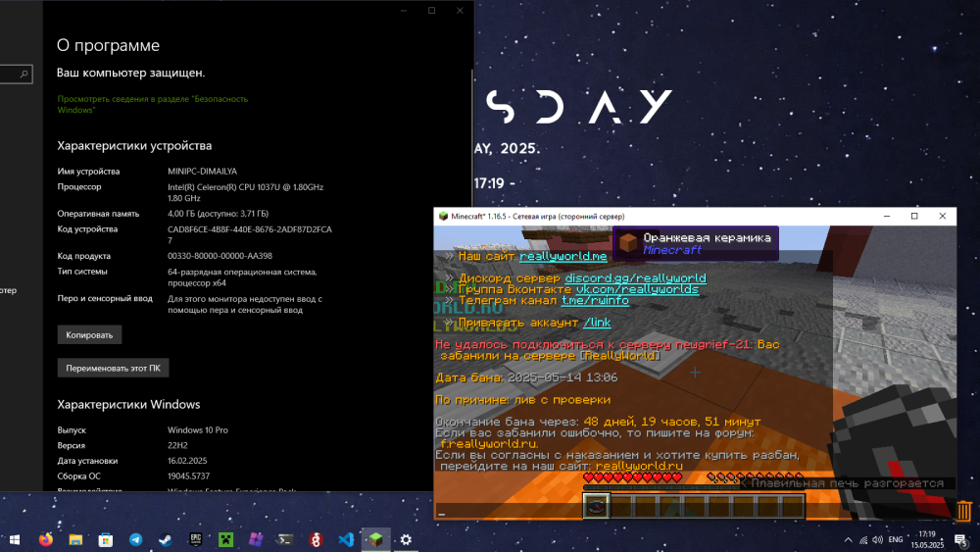
Task: Click the 'Плавильная печь разгорается' subtitle
Action: coord(848,483)
